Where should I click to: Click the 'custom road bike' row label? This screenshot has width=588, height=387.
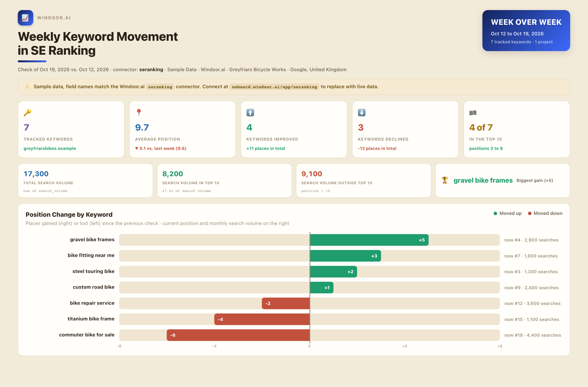pyautogui.click(x=94, y=287)
